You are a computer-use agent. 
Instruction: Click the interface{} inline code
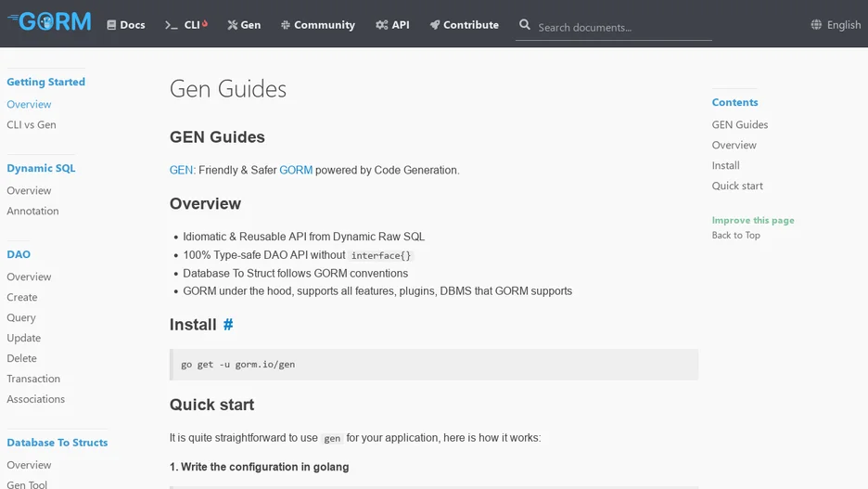pos(381,255)
